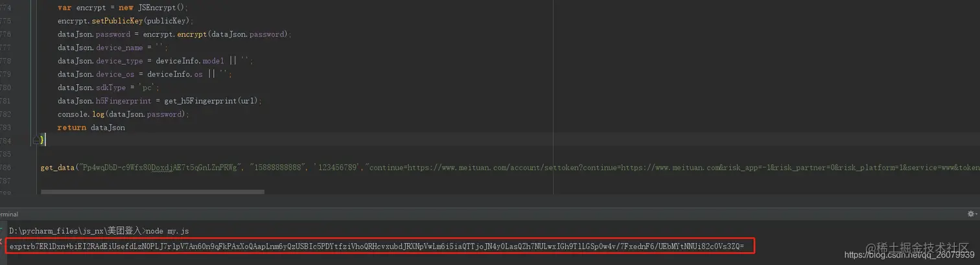Click the 'dataJson.device_type = deviceInfo.model' line

coord(156,61)
